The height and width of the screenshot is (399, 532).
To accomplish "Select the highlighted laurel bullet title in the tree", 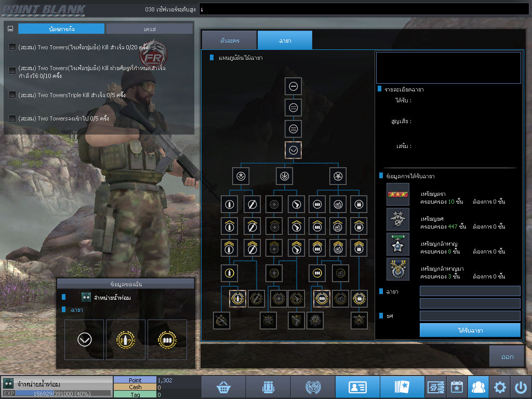I will (x=237, y=299).
